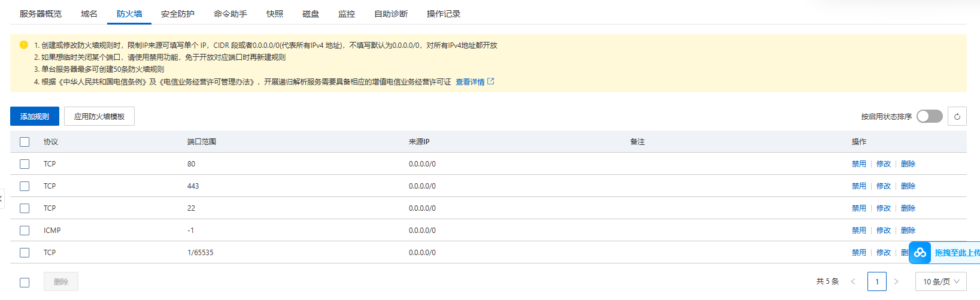This screenshot has height=300, width=980.
Task: Click the cloud upload drag icon
Action: (x=920, y=253)
